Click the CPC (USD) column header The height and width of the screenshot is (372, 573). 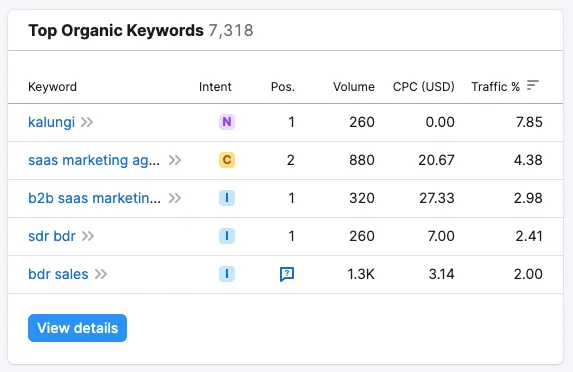click(x=424, y=87)
